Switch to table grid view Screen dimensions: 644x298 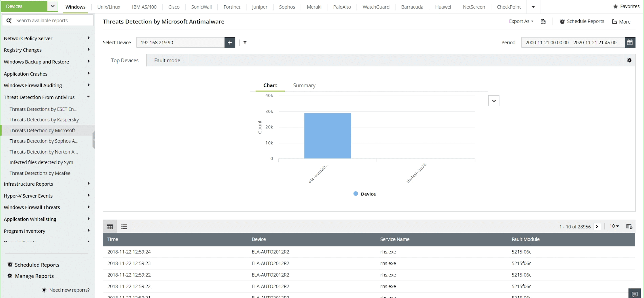point(110,227)
